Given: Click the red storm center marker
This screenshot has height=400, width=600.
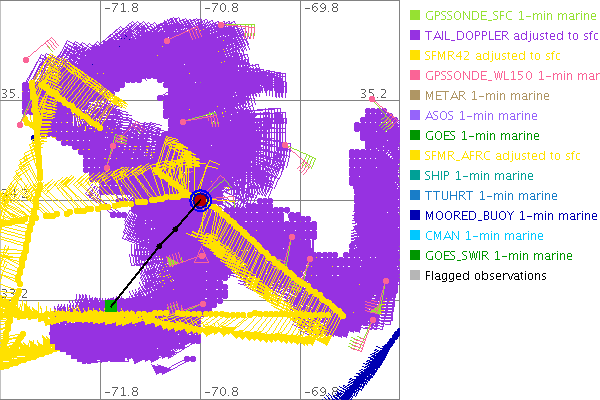Looking at the screenshot, I should click(x=201, y=201).
